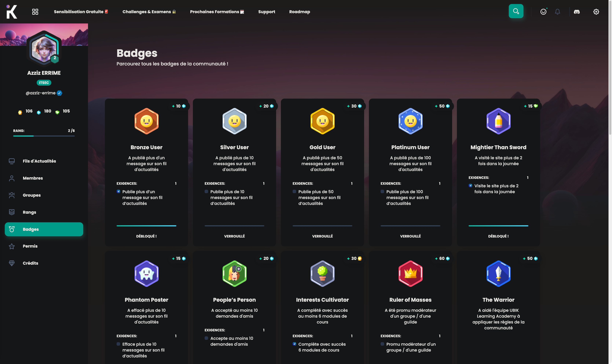Toggle Silver User requirement checkbox
This screenshot has height=364, width=612.
(206, 191)
